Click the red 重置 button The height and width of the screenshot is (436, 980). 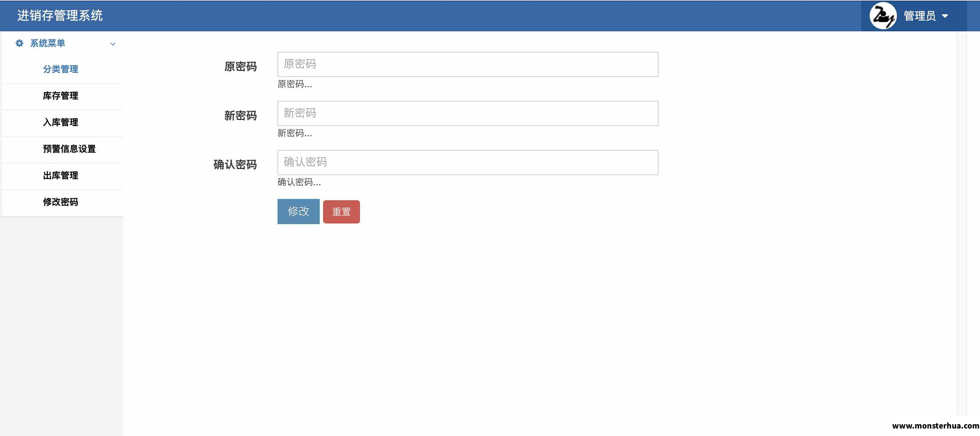click(x=341, y=212)
